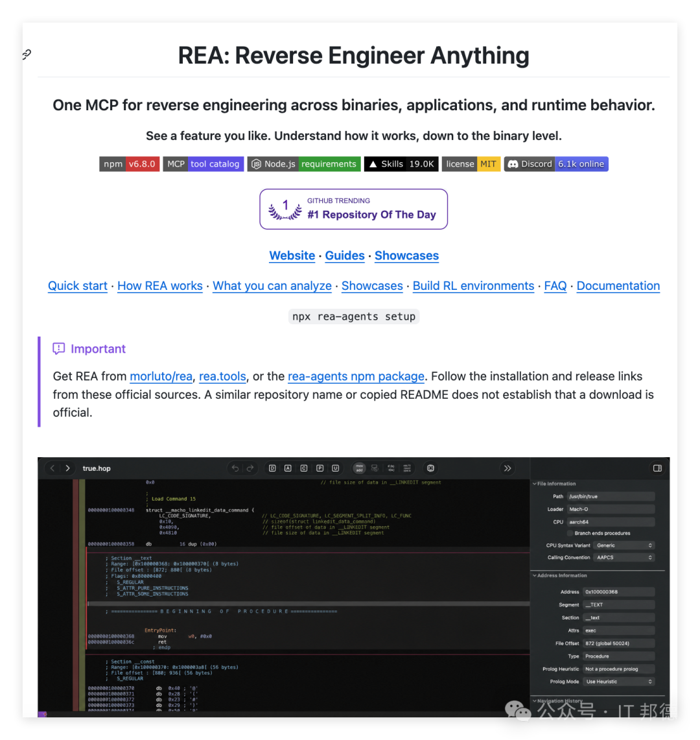
Task: Click the npm v6.8.0 badge
Action: pos(129,164)
